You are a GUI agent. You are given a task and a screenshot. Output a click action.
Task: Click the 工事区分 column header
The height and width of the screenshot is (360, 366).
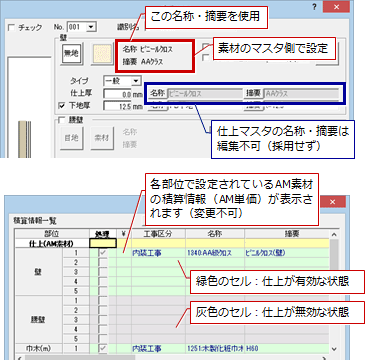point(159,233)
